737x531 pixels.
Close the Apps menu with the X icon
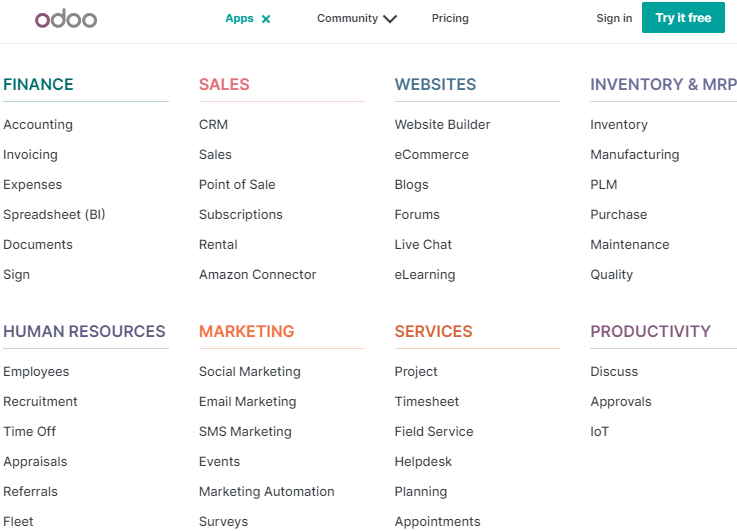point(266,19)
